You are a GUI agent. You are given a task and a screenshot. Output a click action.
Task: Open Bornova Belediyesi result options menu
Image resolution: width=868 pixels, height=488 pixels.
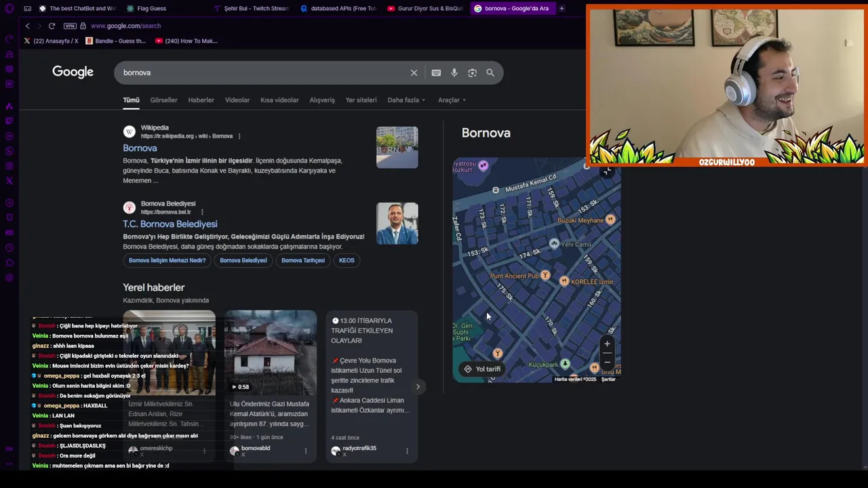[201, 212]
